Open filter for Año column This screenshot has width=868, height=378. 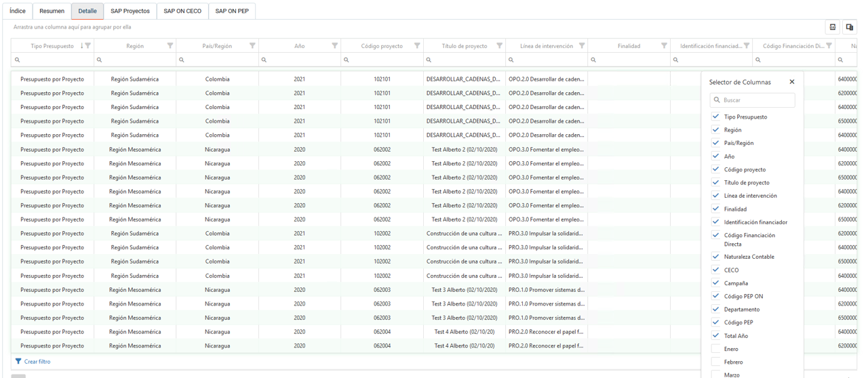334,46
